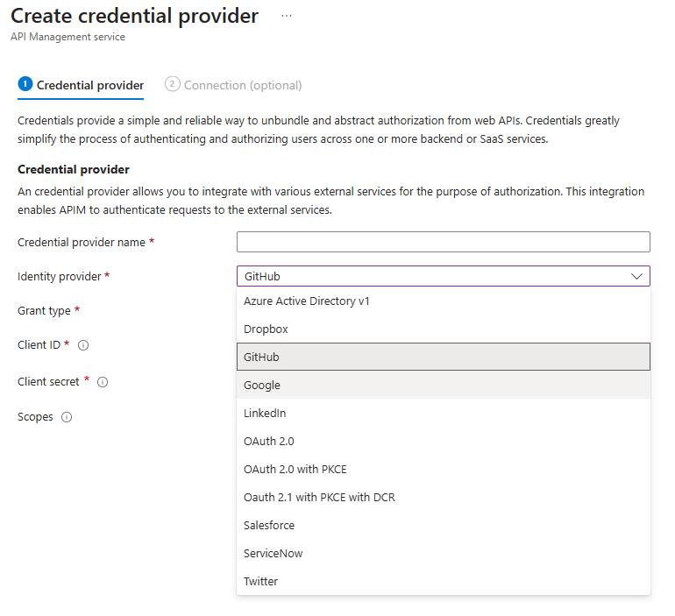Image resolution: width=675 pixels, height=616 pixels.
Task: Select Twitter as the provider
Action: 260,582
